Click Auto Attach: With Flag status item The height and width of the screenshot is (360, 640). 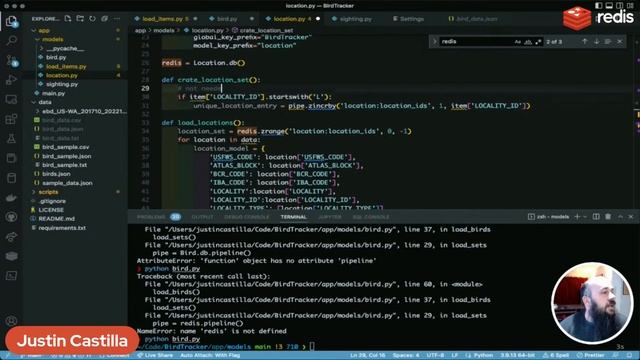(x=210, y=356)
